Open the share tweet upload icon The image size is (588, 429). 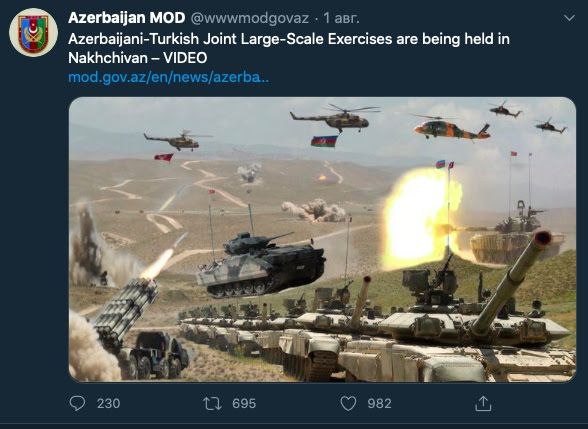pyautogui.click(x=483, y=404)
